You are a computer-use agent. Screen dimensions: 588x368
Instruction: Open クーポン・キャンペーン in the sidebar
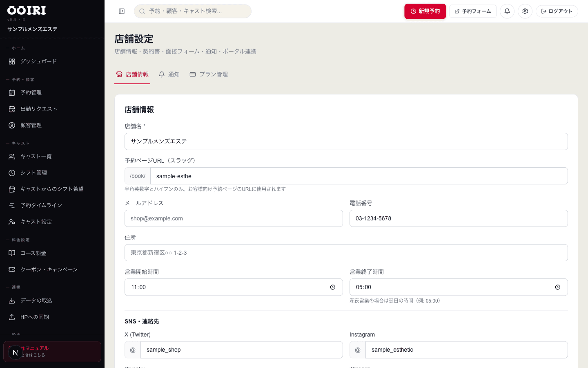(x=52, y=269)
